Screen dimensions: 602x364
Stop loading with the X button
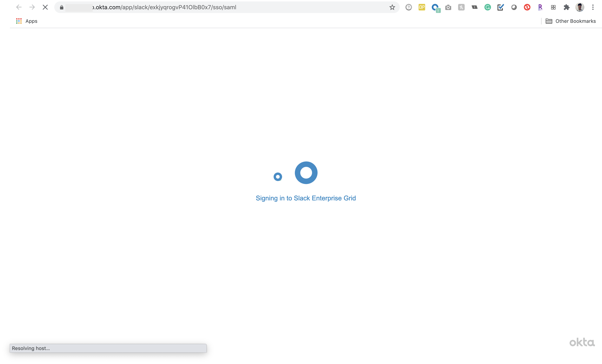click(x=45, y=7)
